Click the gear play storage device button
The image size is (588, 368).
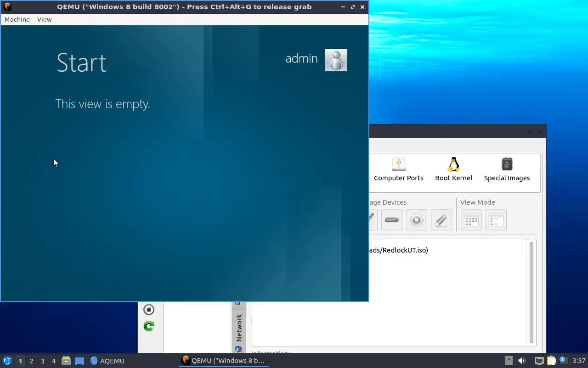coord(417,220)
